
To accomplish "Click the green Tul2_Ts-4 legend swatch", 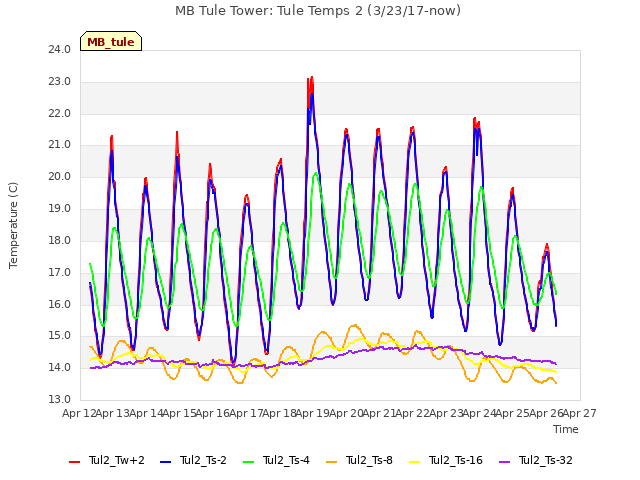I will [x=248, y=462].
